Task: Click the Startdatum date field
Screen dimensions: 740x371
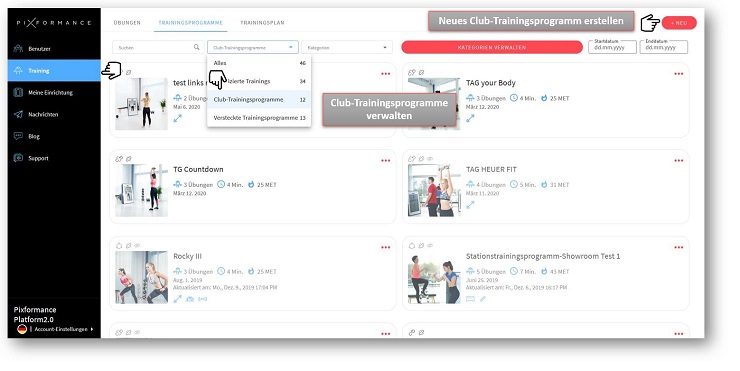Action: tap(612, 47)
